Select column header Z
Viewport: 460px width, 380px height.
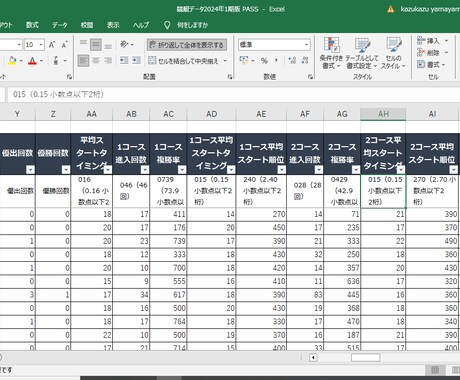(53, 114)
